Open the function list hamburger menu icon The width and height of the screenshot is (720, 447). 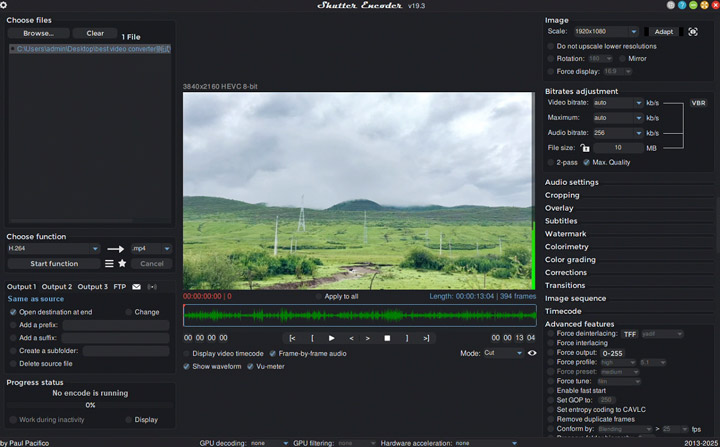click(x=109, y=264)
